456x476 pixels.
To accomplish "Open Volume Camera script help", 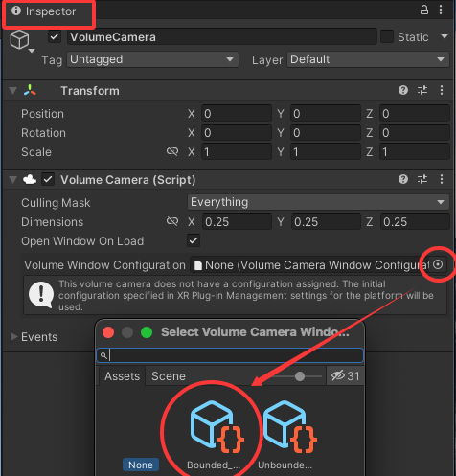I will (403, 179).
